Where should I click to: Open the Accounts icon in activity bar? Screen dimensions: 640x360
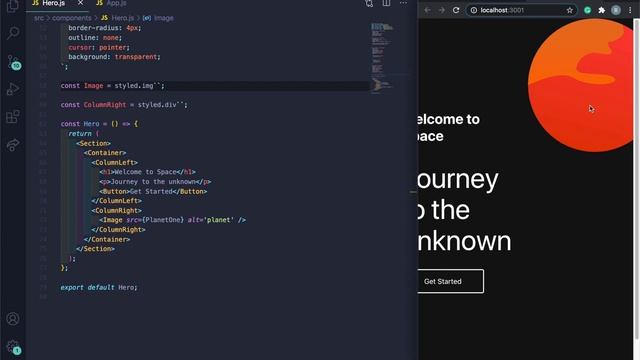[x=13, y=319]
